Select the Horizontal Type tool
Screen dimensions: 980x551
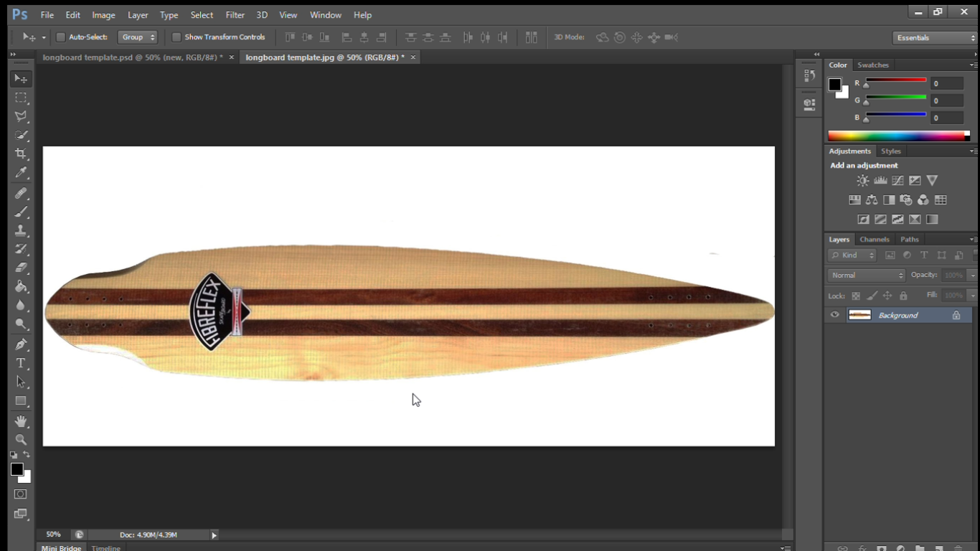click(20, 363)
